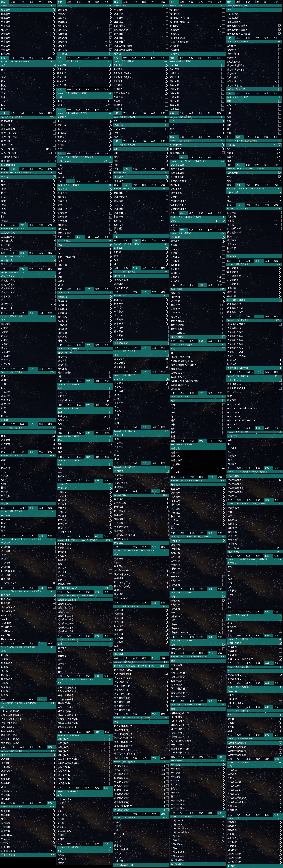
Task: Select 死神之眼全满 option
Action: (x=254, y=22)
